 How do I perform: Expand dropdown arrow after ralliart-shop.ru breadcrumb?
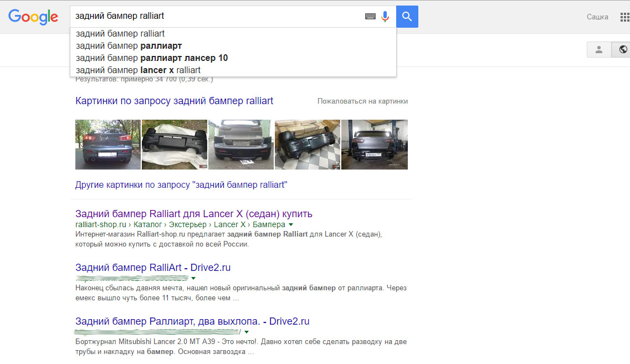[291, 225]
